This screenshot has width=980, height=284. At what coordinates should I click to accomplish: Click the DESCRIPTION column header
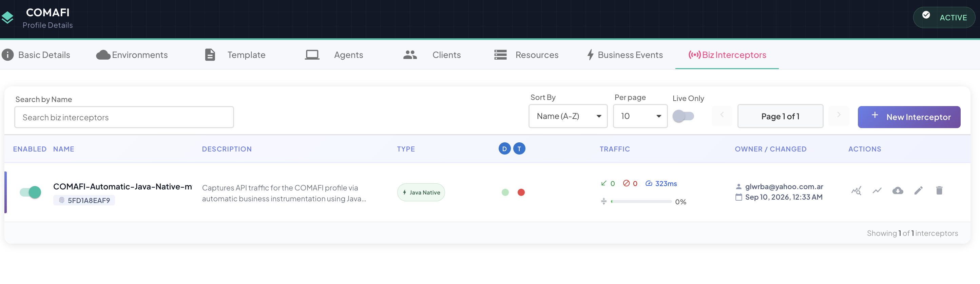coord(227,149)
